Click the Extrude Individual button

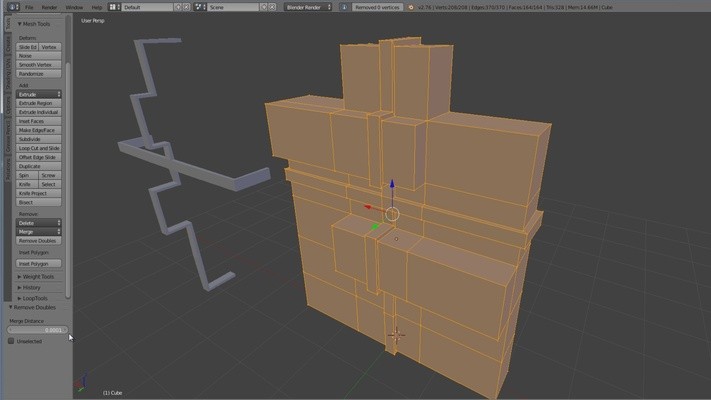(x=39, y=112)
